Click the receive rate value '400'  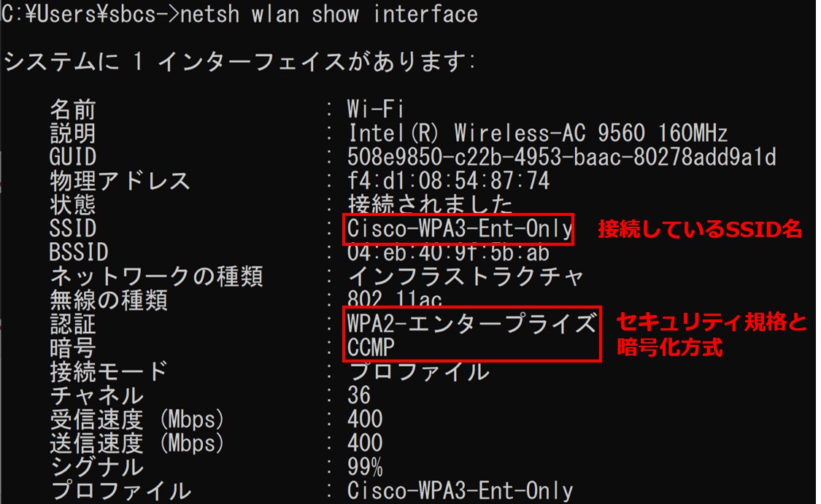point(365,419)
